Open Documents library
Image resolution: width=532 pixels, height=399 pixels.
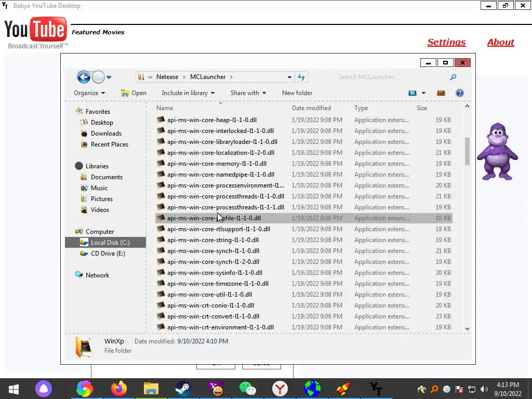[107, 177]
